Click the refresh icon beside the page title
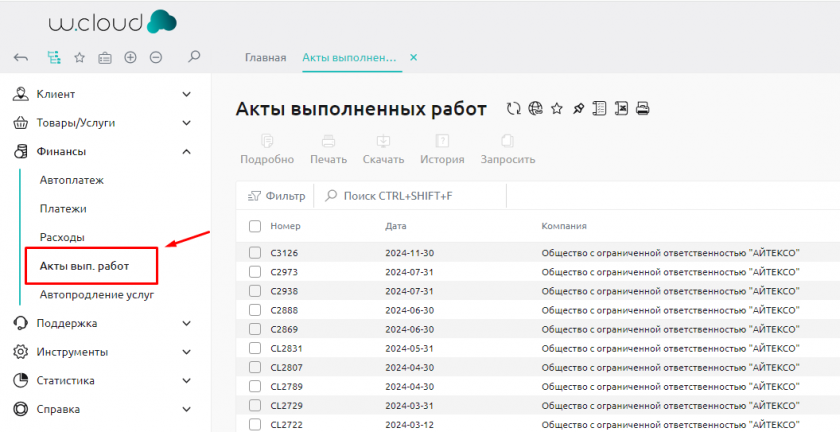The height and width of the screenshot is (432, 840). point(514,109)
